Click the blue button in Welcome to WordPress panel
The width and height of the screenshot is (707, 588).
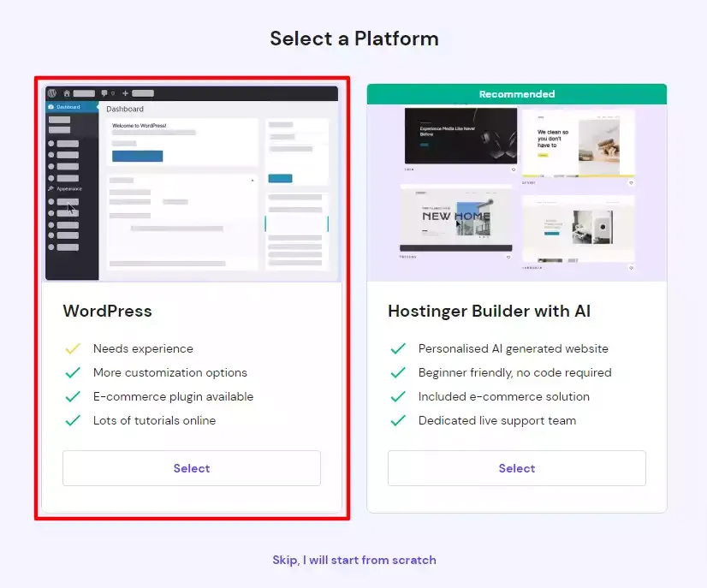click(138, 156)
